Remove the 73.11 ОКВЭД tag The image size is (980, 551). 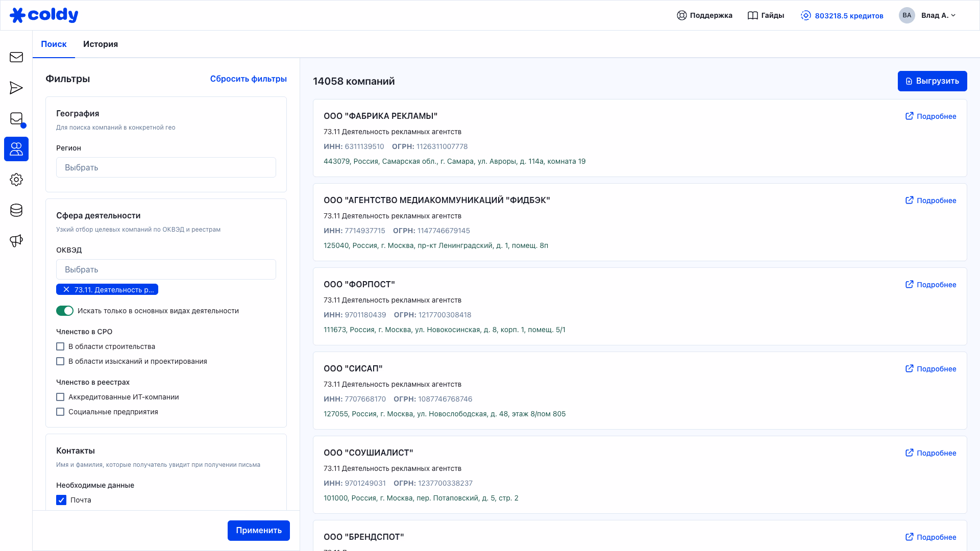click(66, 289)
